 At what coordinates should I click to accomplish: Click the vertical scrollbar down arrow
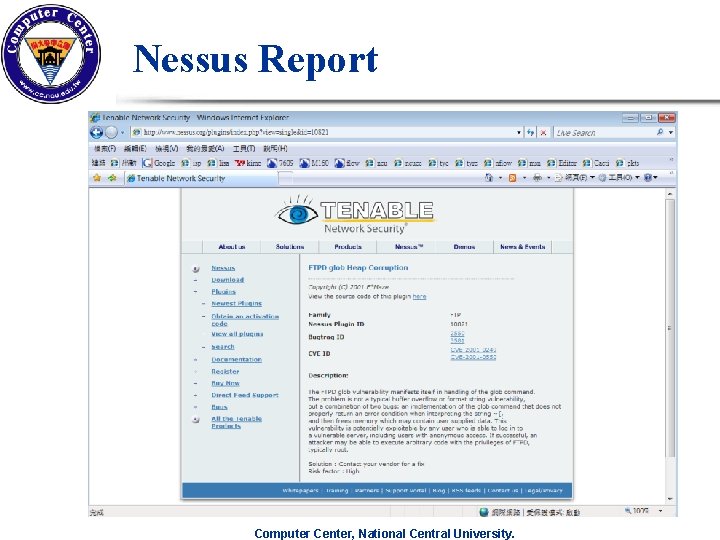click(670, 499)
